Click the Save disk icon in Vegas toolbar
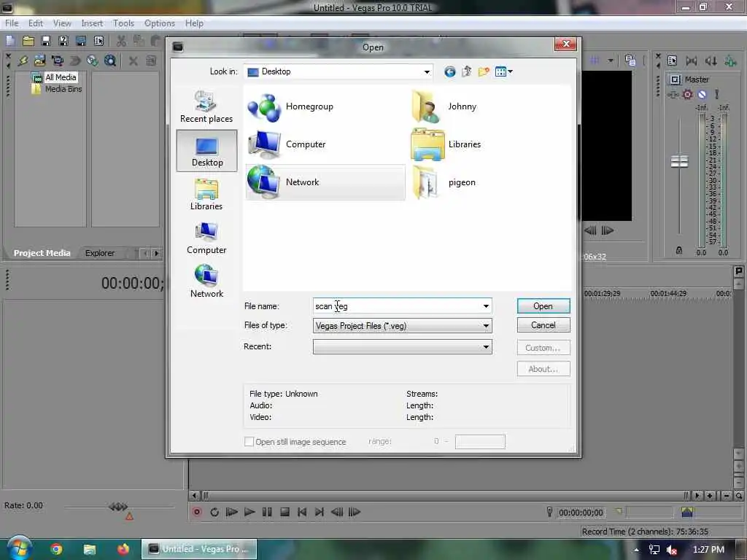 46,41
